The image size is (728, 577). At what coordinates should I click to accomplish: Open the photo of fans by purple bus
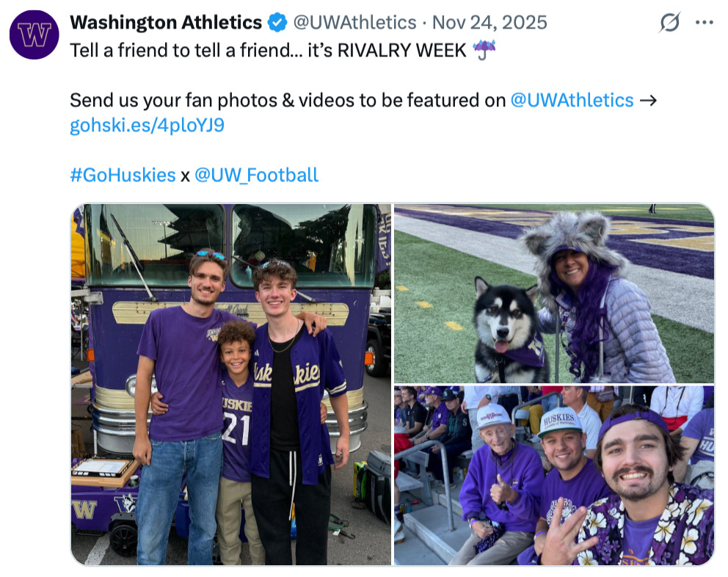(230, 384)
